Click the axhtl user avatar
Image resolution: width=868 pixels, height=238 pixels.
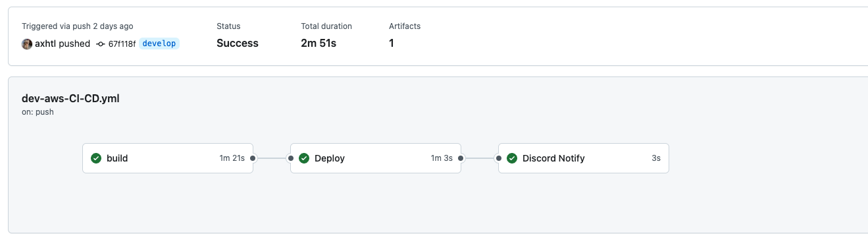pos(27,44)
